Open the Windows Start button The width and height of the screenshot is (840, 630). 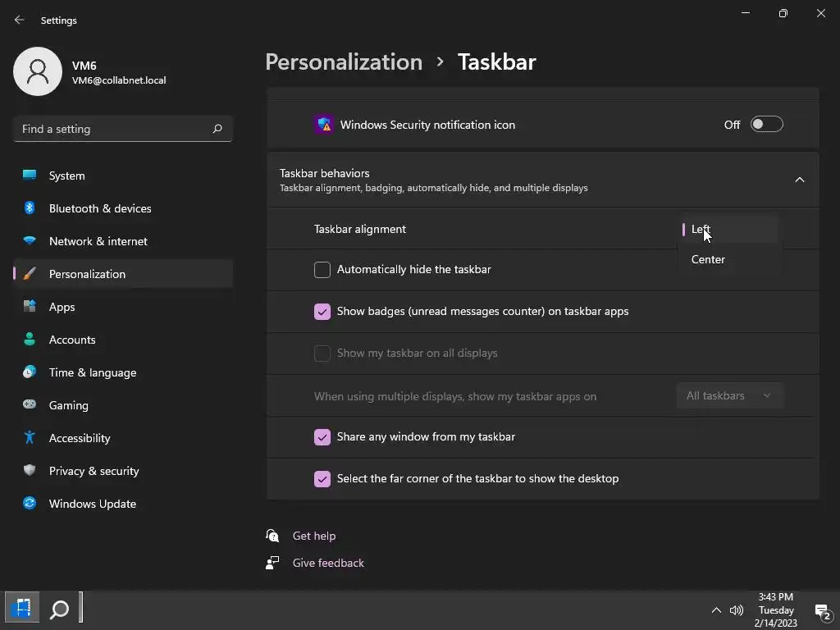point(22,608)
